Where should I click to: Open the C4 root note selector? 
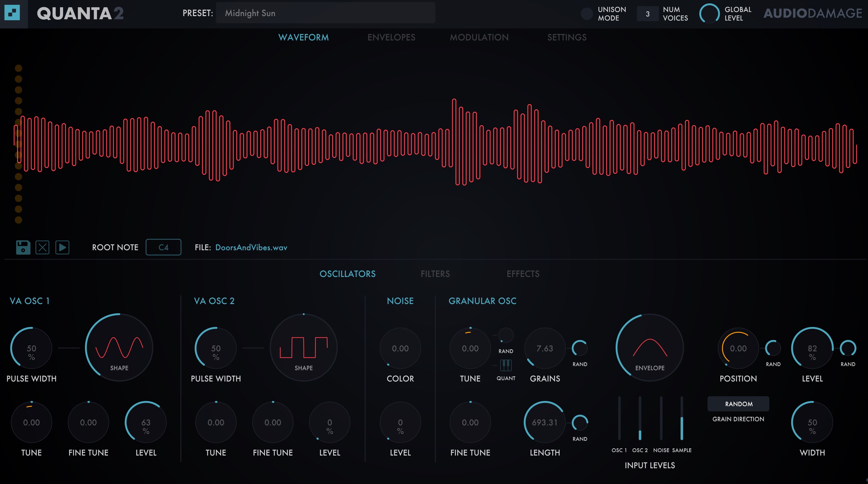163,247
